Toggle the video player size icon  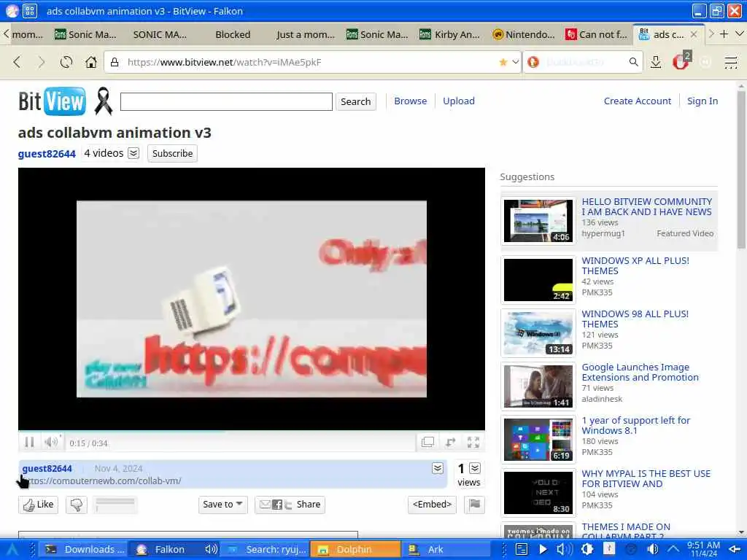(427, 443)
